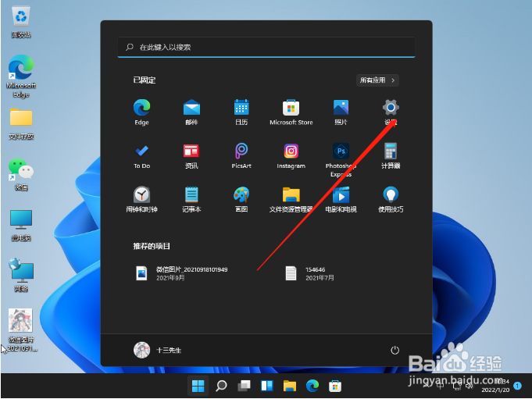
Task: Click the notification badge in system tray
Action: pyautogui.click(x=517, y=386)
